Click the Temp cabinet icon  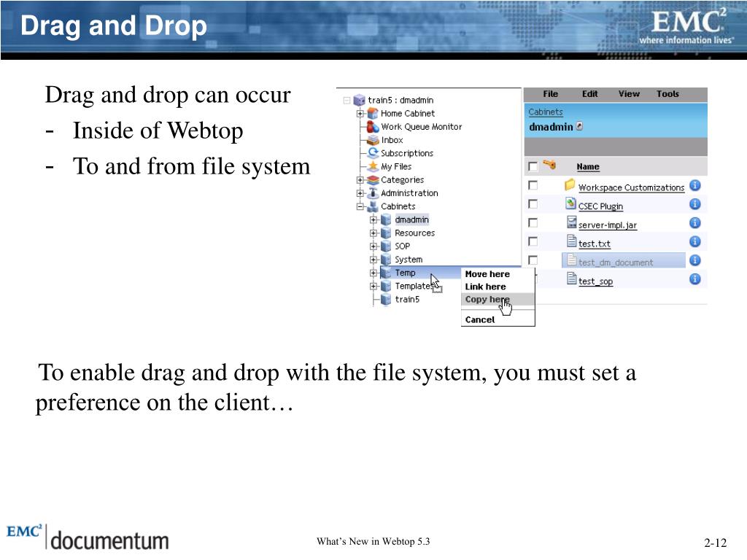387,273
